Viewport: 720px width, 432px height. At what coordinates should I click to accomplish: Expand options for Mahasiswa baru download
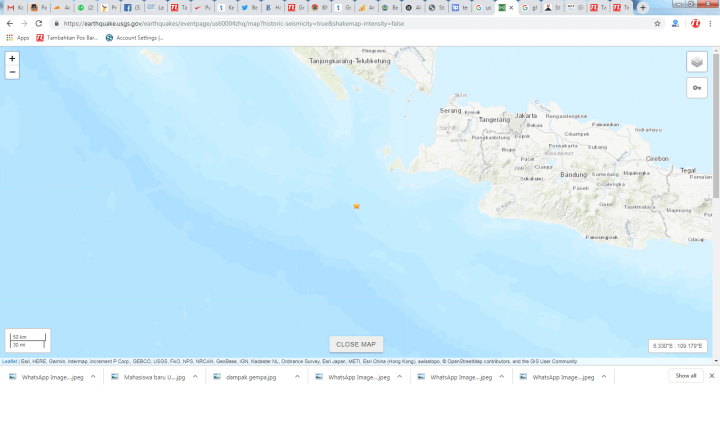pos(196,377)
